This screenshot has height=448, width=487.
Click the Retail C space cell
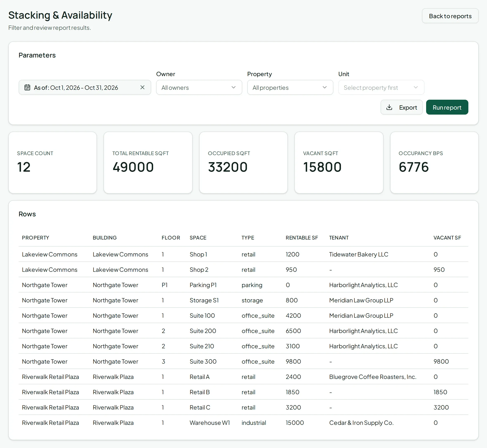coord(200,407)
